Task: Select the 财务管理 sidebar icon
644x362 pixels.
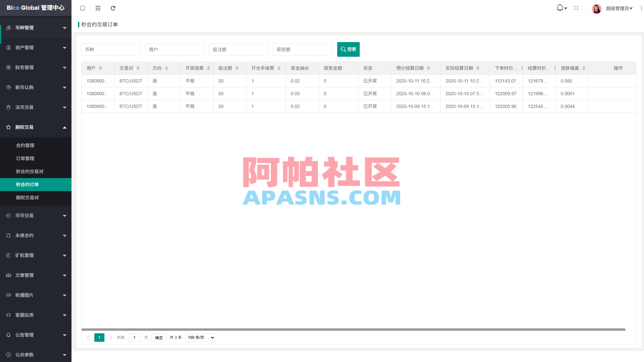Action: coord(8,68)
